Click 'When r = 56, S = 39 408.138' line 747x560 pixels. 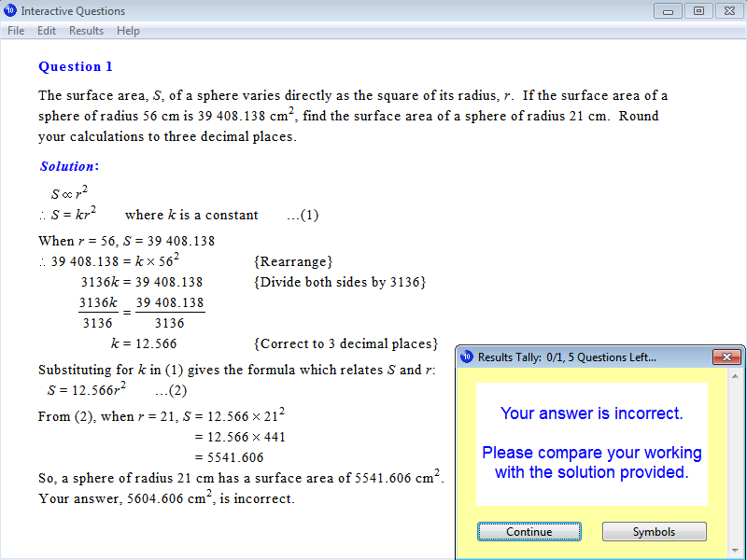point(127,241)
